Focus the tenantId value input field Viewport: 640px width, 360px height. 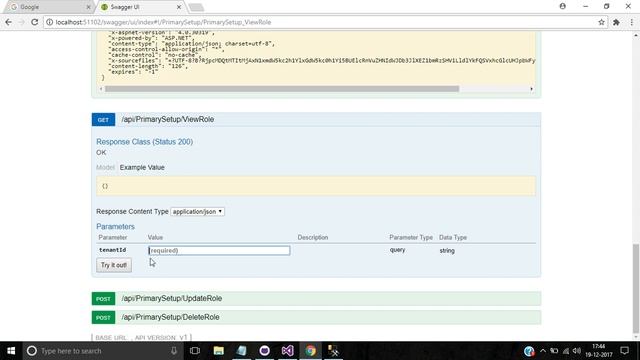[x=219, y=250]
